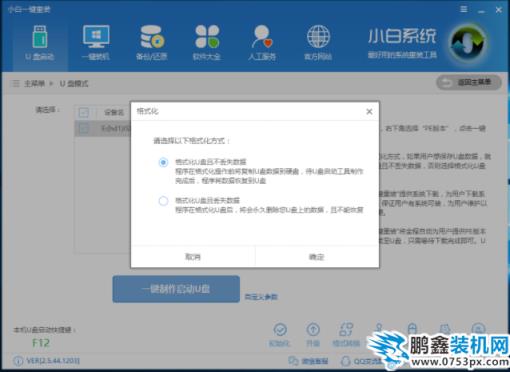Screen dimensions: 510x372
Task: Open the U盘启动 tab icon
Action: pos(40,37)
